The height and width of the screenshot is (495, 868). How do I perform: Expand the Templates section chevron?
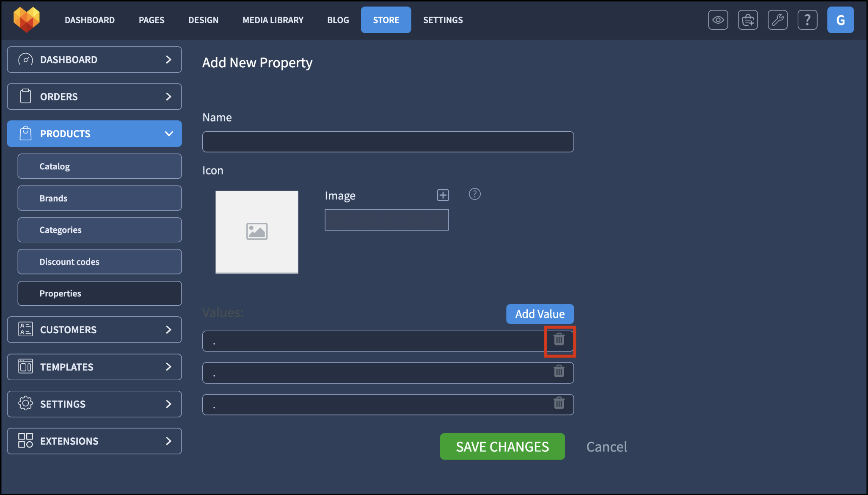coord(168,367)
